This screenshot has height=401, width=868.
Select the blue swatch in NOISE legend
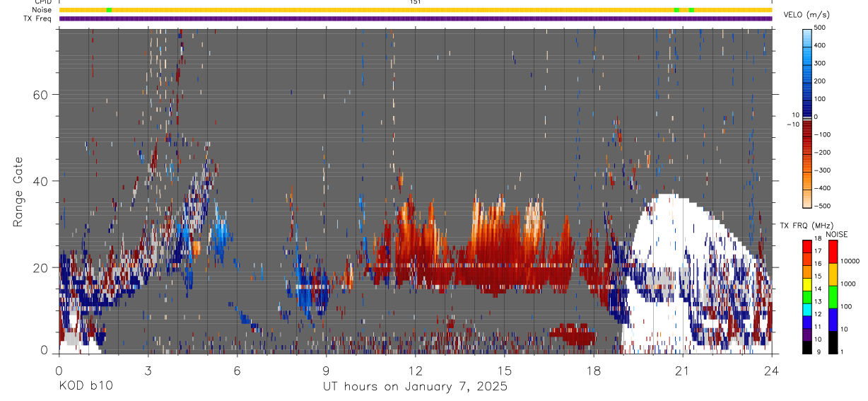(x=833, y=320)
